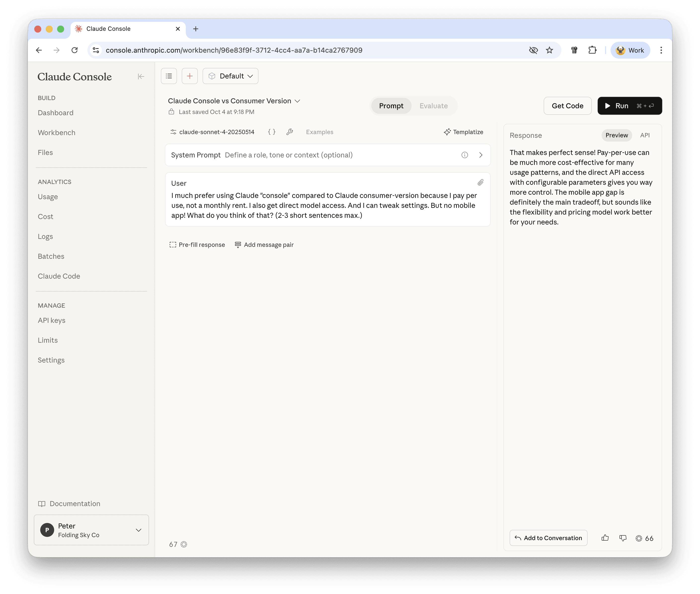Open the prompt list icon
This screenshot has width=700, height=594.
click(169, 76)
